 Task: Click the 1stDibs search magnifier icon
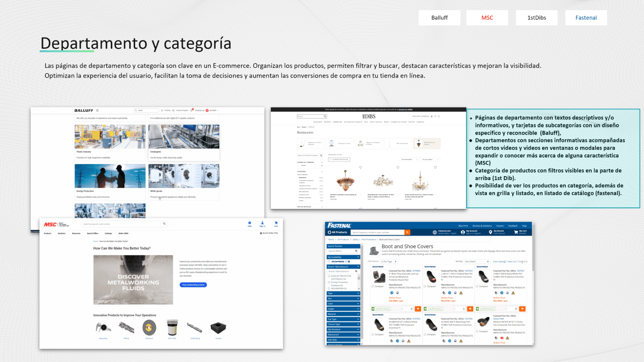coord(325,116)
